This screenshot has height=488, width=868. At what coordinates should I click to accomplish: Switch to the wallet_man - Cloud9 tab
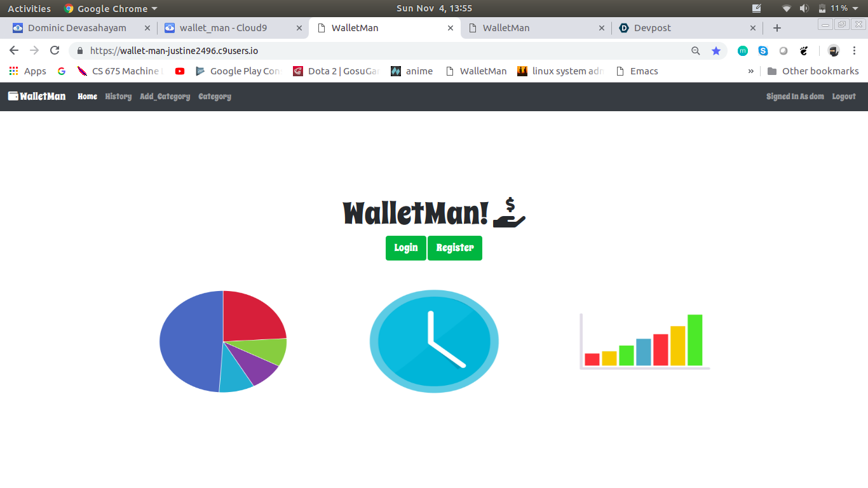[x=232, y=28]
